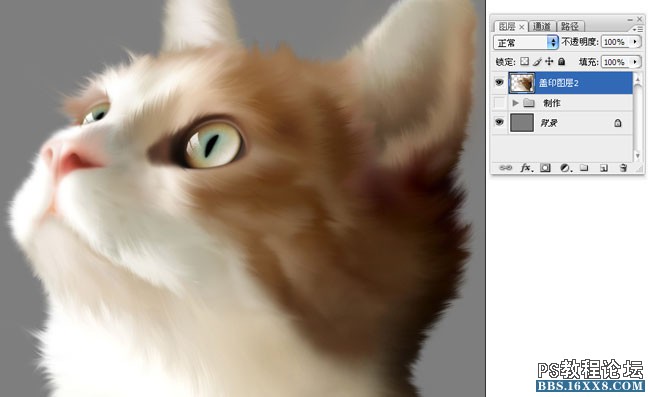The image size is (650, 397).
Task: Open the layers panel options menu
Action: pyautogui.click(x=638, y=29)
